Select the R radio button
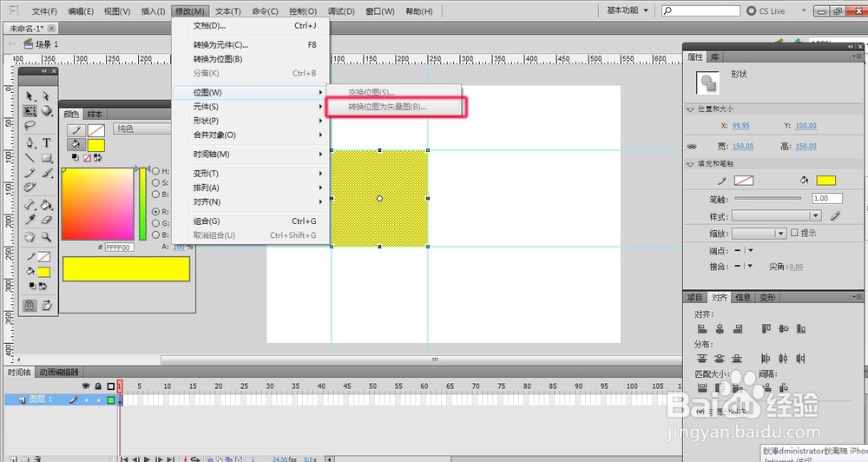Screen dimensions: 868x462 155,212
